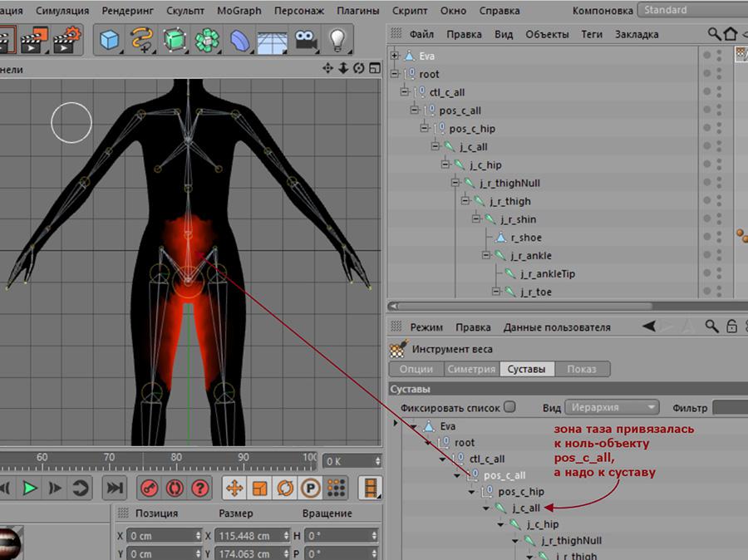
Task: Enable the Фиксировать список checkbox
Action: (x=509, y=407)
